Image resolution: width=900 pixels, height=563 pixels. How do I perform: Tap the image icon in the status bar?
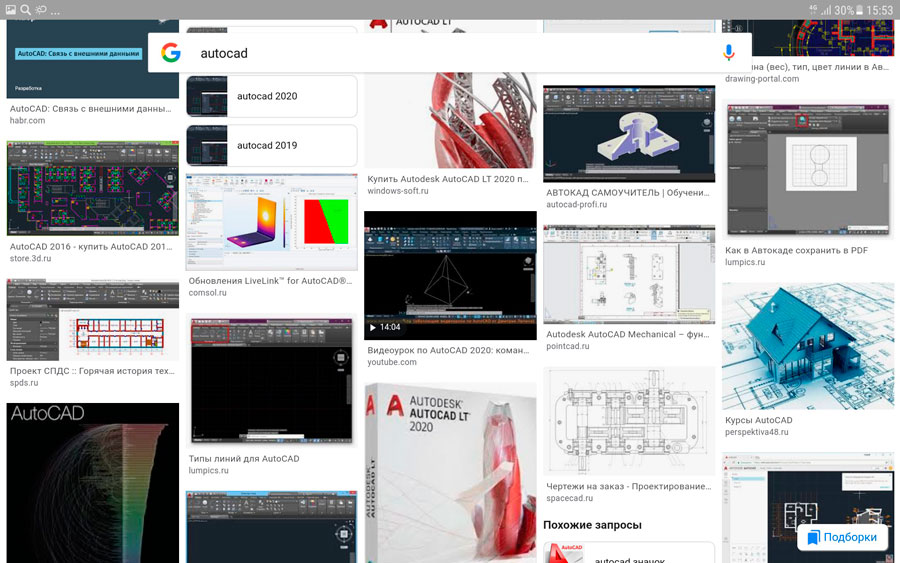click(x=10, y=9)
